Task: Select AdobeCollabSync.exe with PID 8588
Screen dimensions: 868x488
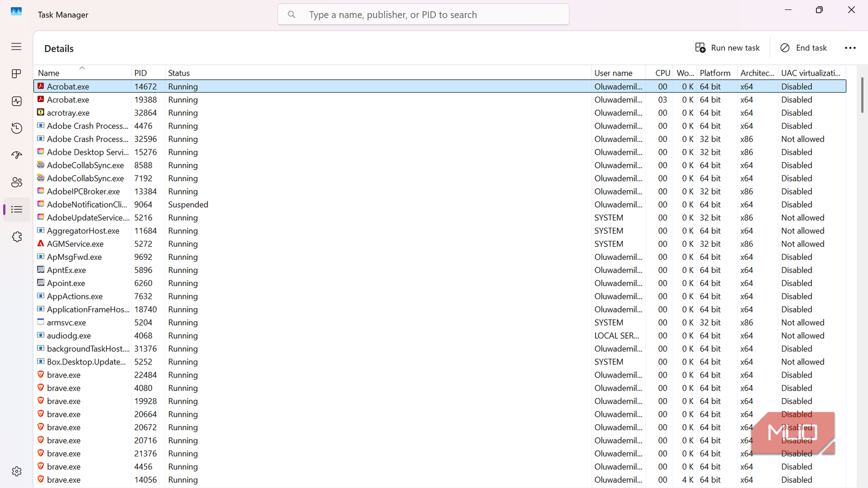Action: (440, 165)
